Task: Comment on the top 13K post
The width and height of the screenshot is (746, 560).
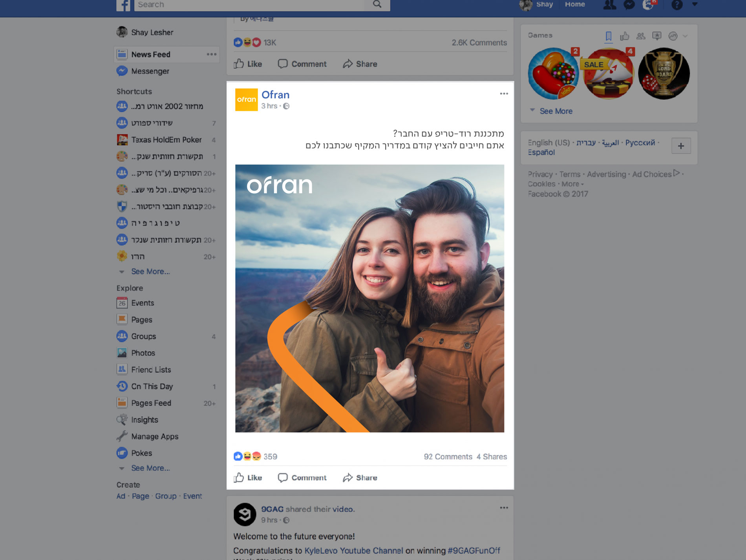Action: pyautogui.click(x=302, y=64)
